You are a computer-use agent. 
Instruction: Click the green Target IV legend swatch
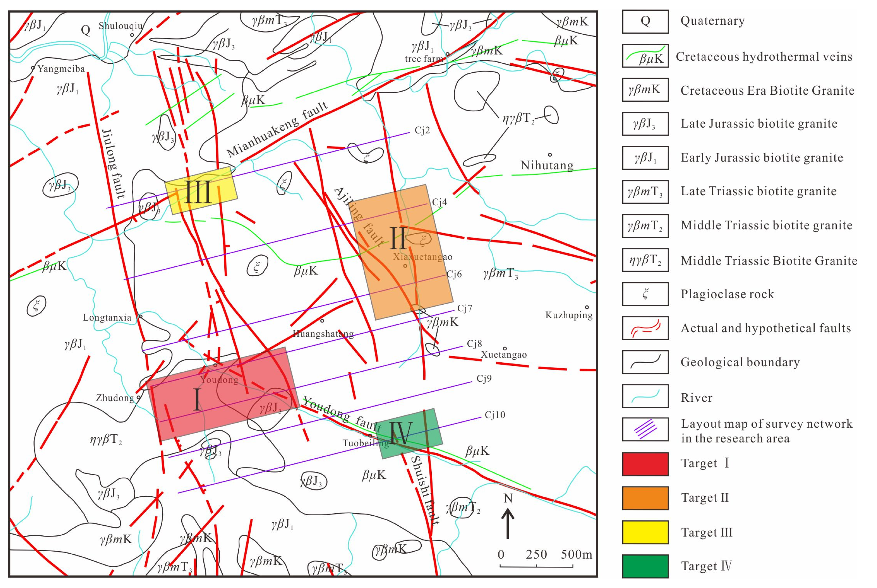tap(645, 566)
